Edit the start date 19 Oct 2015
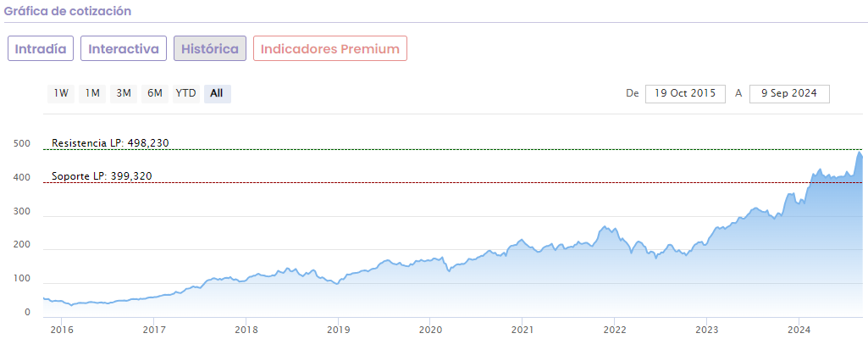The image size is (868, 339). point(685,93)
